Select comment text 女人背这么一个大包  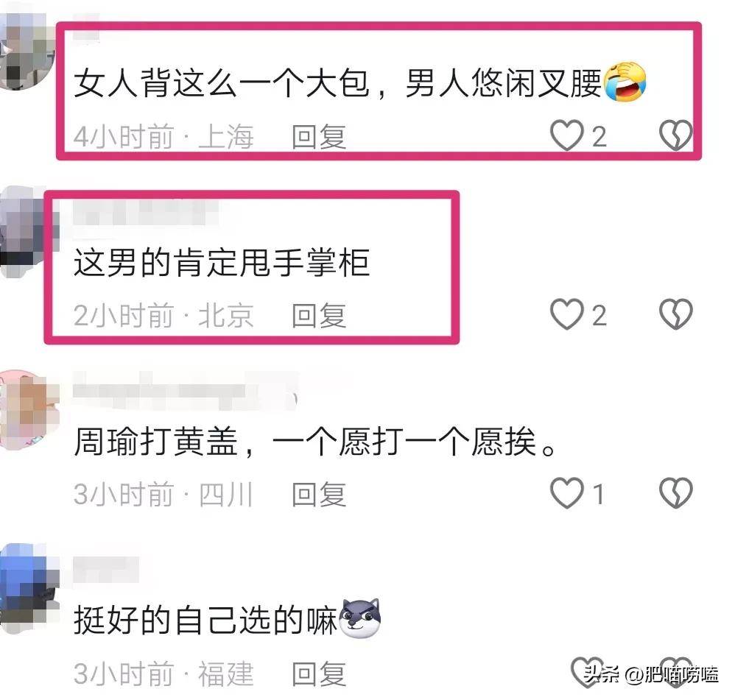221,83
